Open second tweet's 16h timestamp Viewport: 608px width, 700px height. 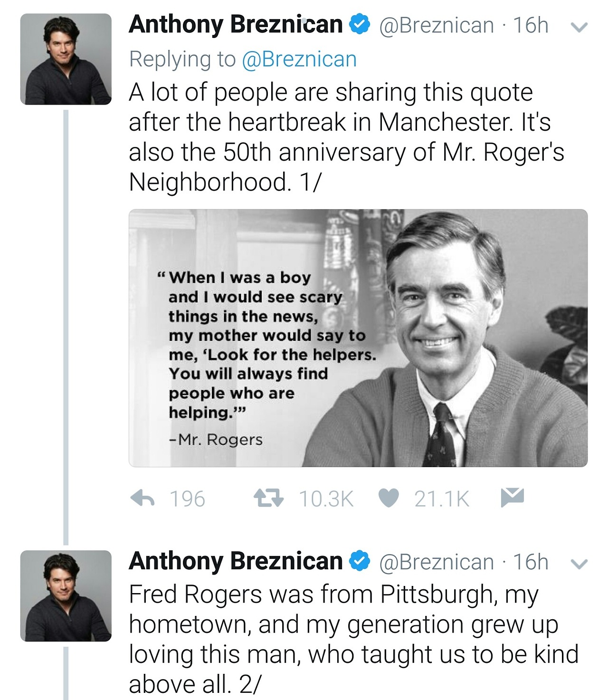point(531,562)
